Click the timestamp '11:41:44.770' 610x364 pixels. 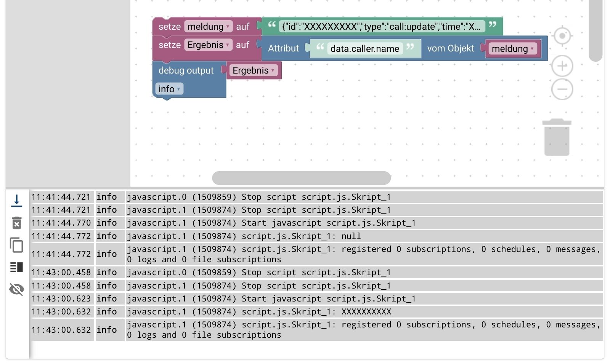pyautogui.click(x=61, y=223)
